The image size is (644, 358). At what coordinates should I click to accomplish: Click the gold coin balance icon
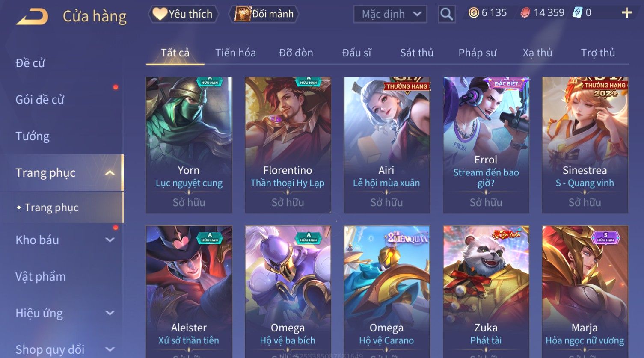(x=473, y=13)
